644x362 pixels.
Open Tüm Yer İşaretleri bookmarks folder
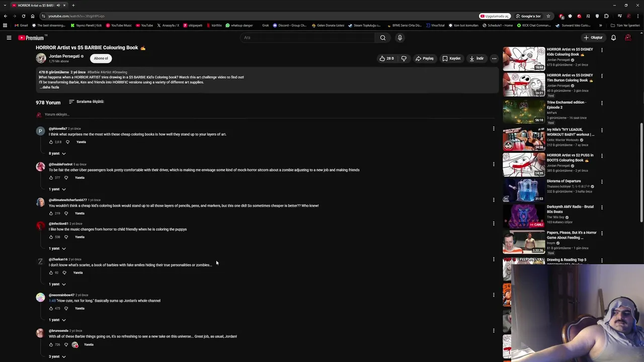coord(625,25)
